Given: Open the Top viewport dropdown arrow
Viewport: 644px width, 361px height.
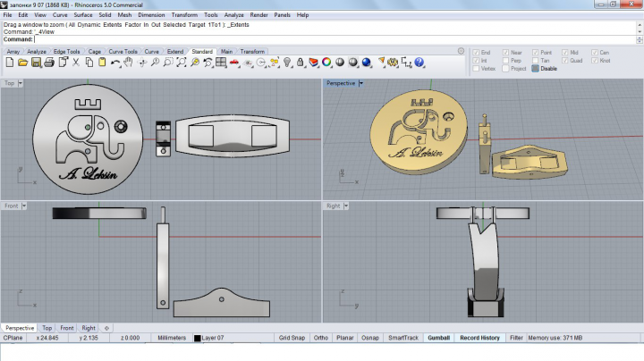Looking at the screenshot, I should pyautogui.click(x=20, y=83).
